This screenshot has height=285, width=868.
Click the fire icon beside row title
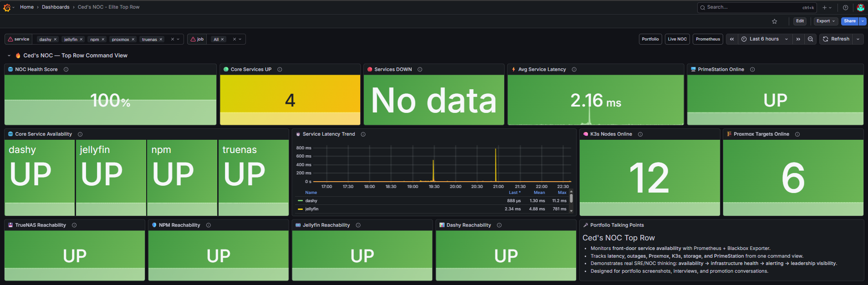click(x=18, y=56)
